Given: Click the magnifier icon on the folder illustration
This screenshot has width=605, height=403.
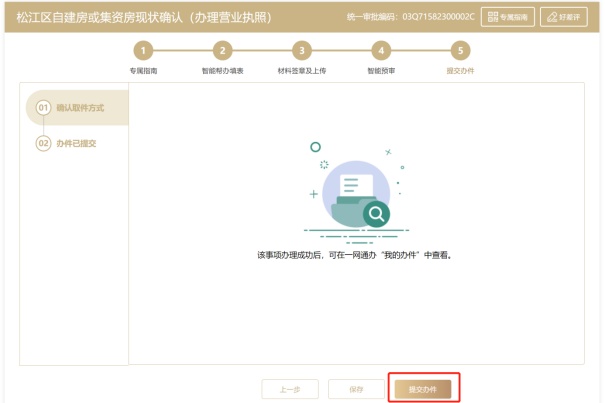Looking at the screenshot, I should [x=376, y=213].
